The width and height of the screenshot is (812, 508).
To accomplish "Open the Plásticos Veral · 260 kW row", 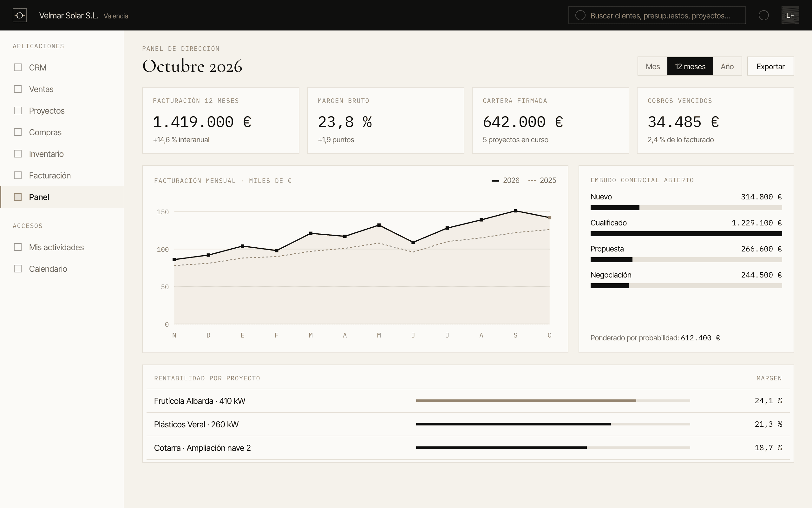I will click(468, 424).
